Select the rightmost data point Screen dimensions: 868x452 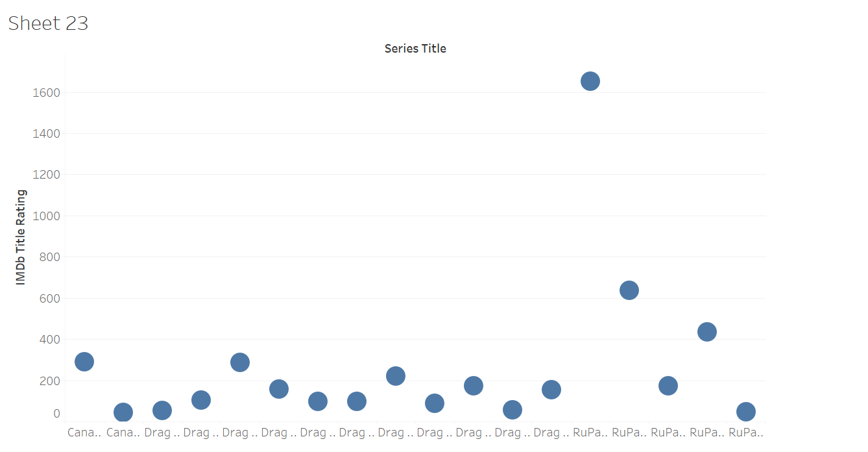click(x=746, y=412)
